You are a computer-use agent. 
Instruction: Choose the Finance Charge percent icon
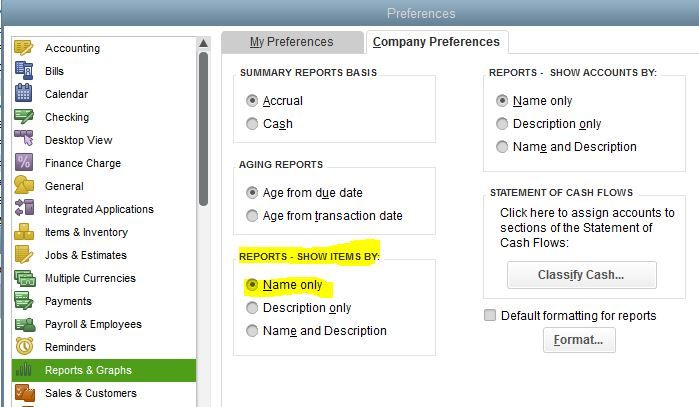24,163
